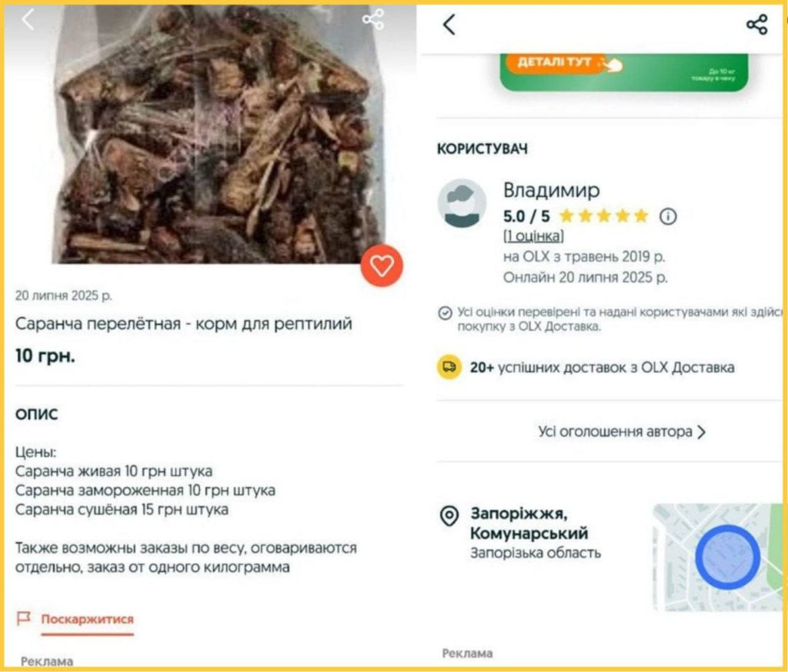
Task: Tap the red heart favorite button
Action: click(382, 266)
